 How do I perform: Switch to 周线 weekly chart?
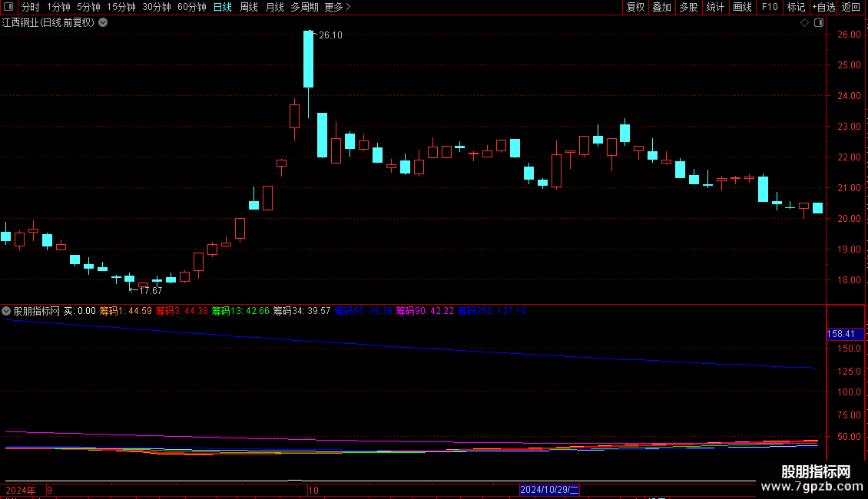(249, 7)
